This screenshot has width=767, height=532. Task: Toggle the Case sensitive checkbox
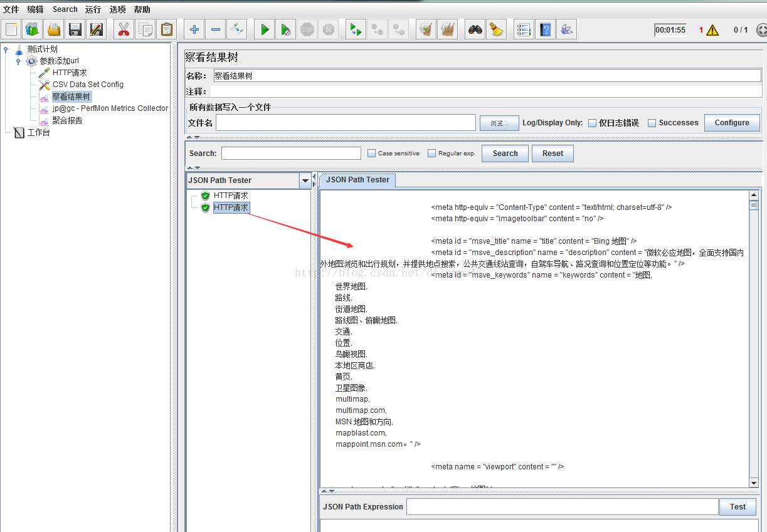[371, 153]
